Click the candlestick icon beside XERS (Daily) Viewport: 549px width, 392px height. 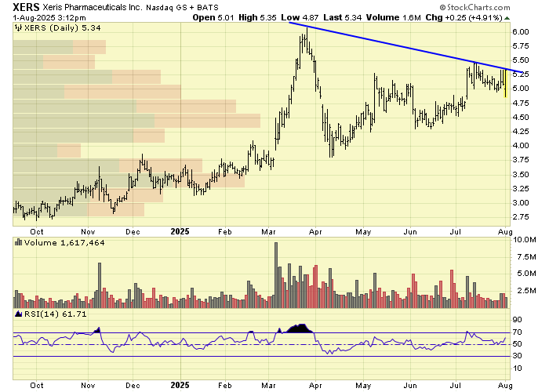pos(19,27)
